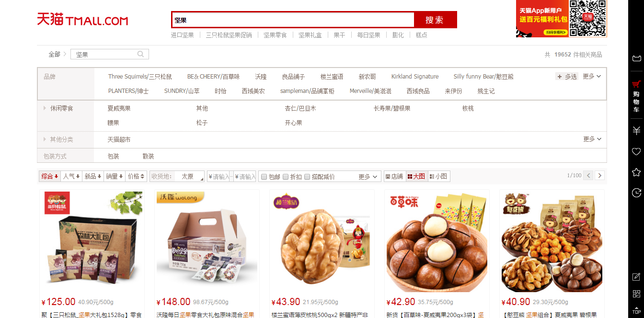Screen dimensions: 644x318
Task: Check the 折扣 discount filter
Action: 286,177
